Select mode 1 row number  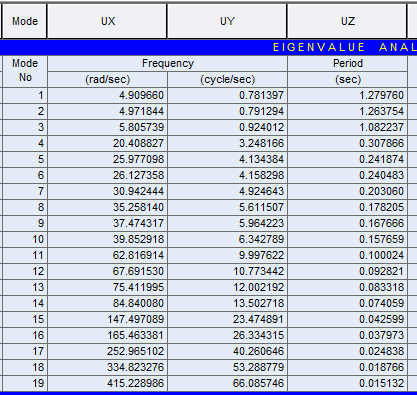[x=25, y=95]
